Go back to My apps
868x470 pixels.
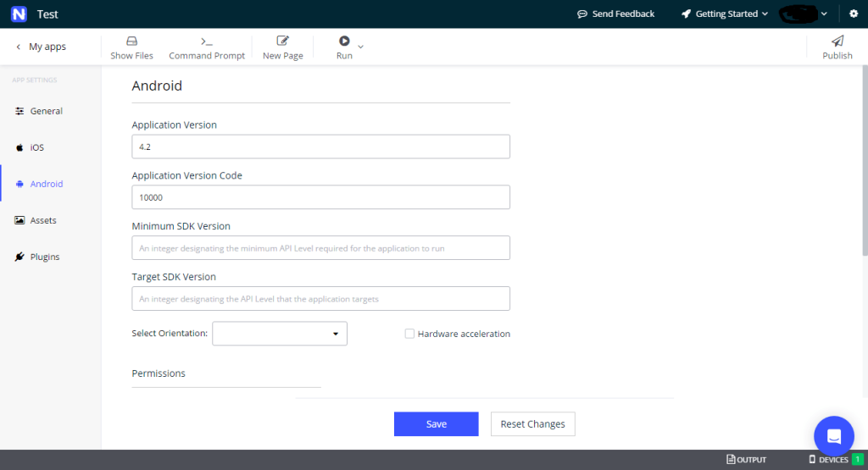click(x=41, y=47)
